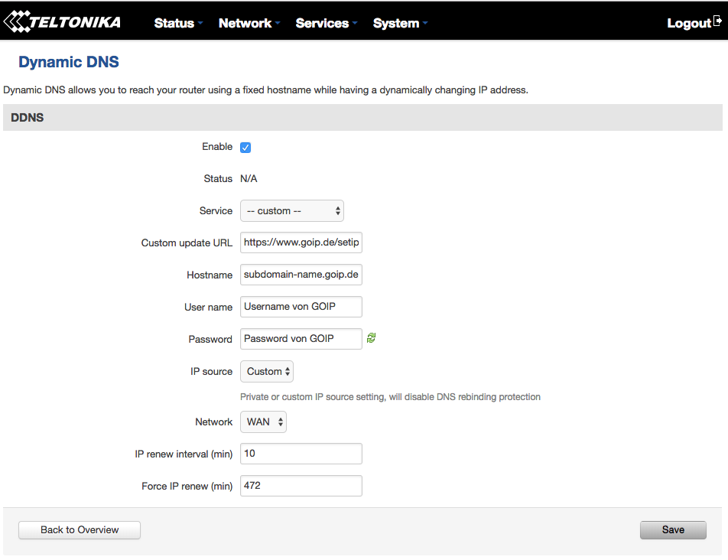Open the IP source dropdown
The image size is (728, 560).
click(266, 372)
